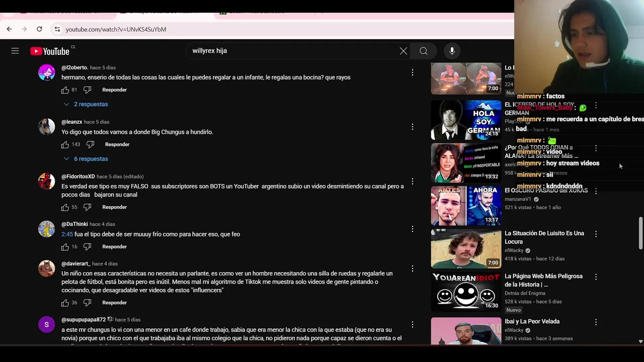Open the elWacky channel under Luisito video
Image resolution: width=644 pixels, height=362 pixels.
pos(514,250)
